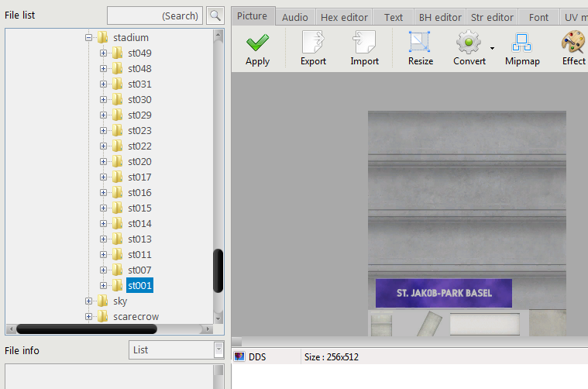Select the st023 tree item
Image resolution: width=588 pixels, height=389 pixels.
(139, 130)
